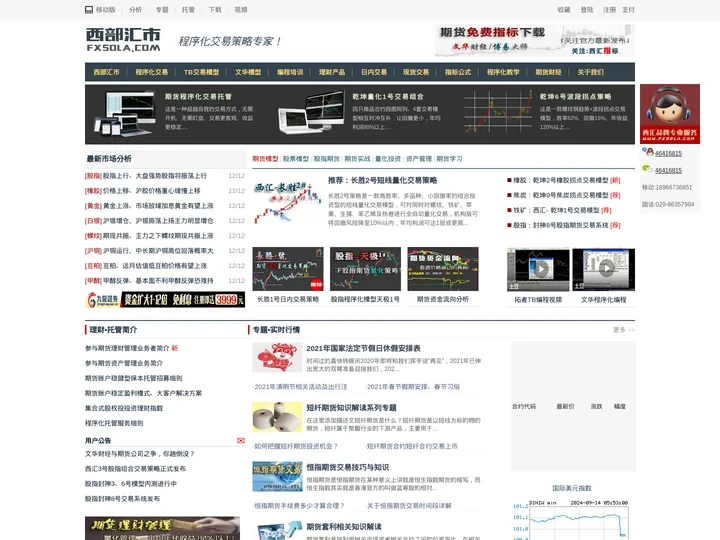Click the customer service avatar image

(x=670, y=114)
